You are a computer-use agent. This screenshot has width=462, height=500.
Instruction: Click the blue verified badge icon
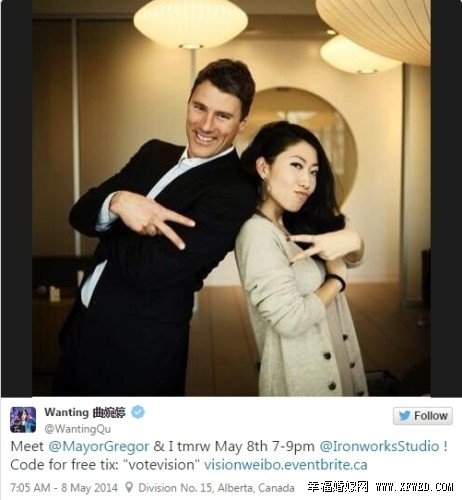click(138, 412)
